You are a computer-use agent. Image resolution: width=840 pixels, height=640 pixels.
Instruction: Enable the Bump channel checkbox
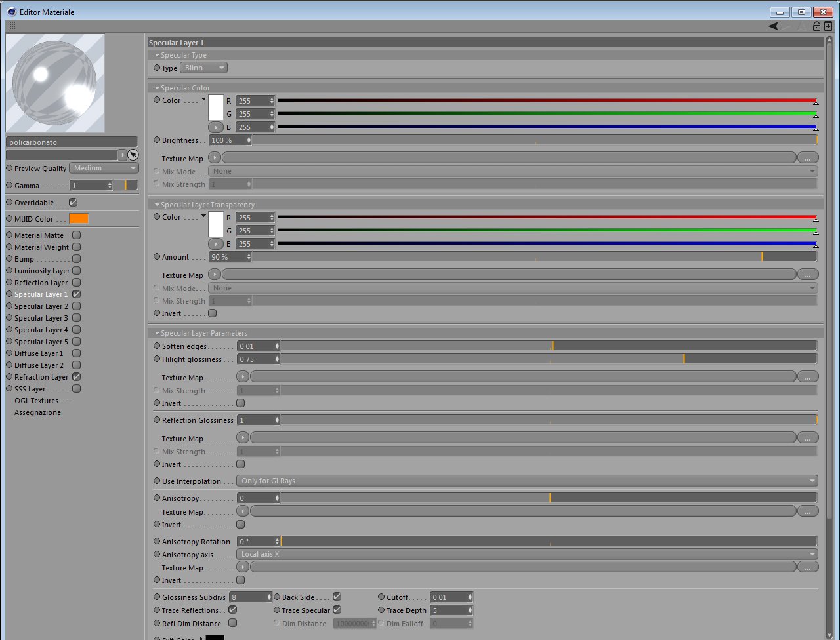pyautogui.click(x=76, y=258)
